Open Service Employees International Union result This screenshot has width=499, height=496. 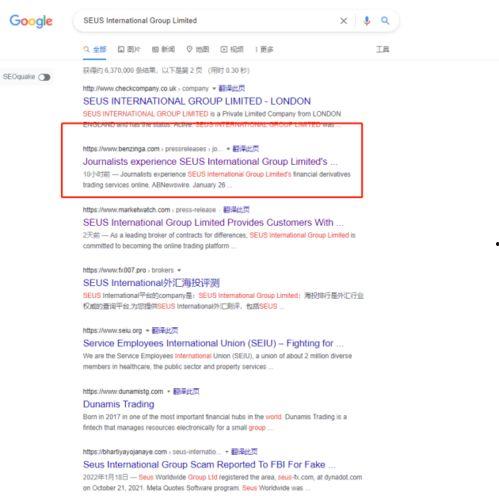pyautogui.click(x=213, y=343)
